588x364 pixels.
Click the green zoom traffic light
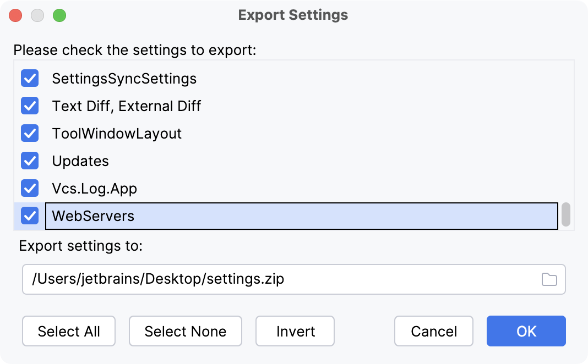[x=59, y=15]
